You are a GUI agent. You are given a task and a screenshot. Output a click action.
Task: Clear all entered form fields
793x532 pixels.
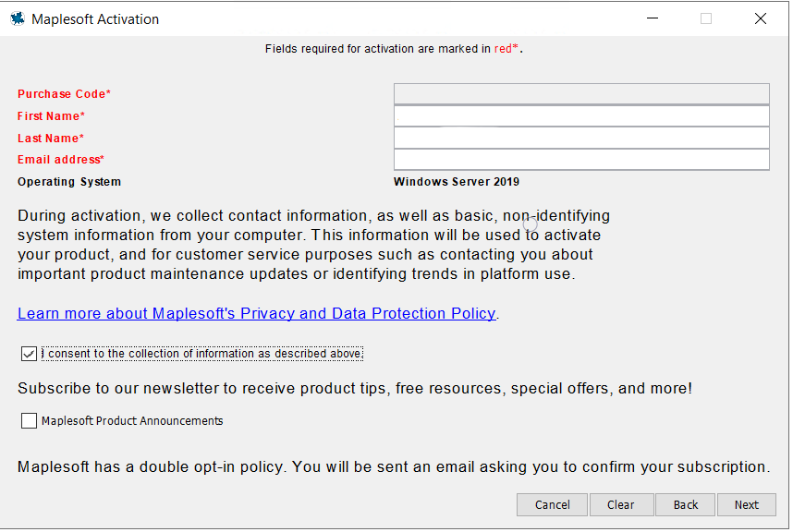tap(621, 504)
